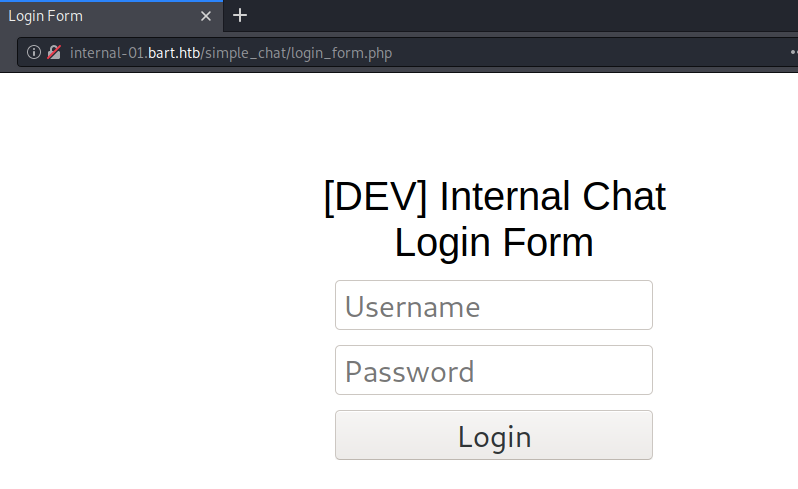Click the URL address bar text

coord(230,53)
